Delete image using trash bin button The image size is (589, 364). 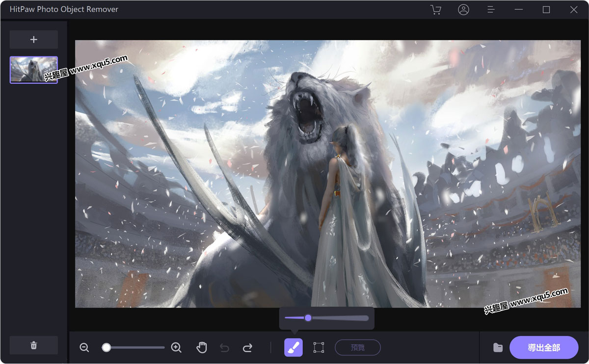(34, 345)
